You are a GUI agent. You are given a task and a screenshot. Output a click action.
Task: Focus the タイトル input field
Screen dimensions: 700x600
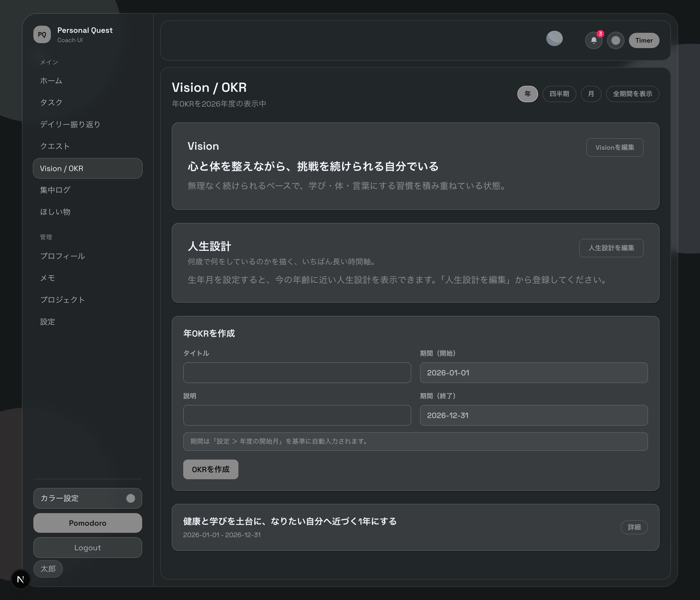coord(297,373)
